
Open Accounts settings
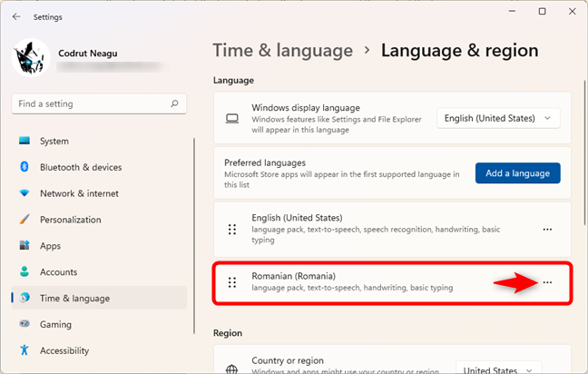point(100,272)
